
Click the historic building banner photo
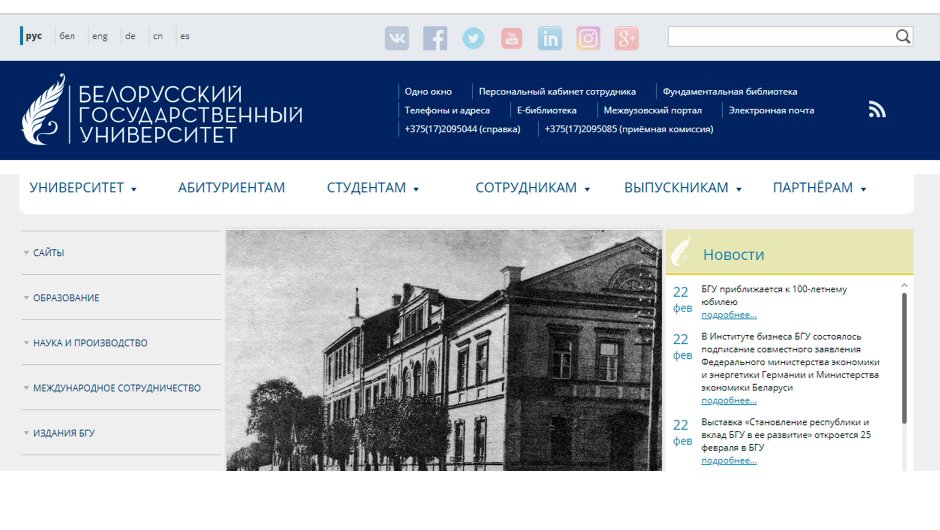(444, 350)
